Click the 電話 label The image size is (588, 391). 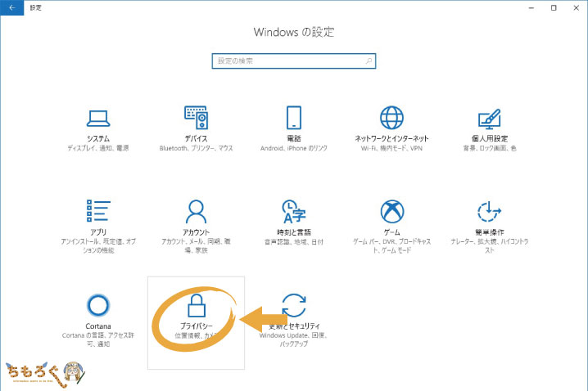294,138
